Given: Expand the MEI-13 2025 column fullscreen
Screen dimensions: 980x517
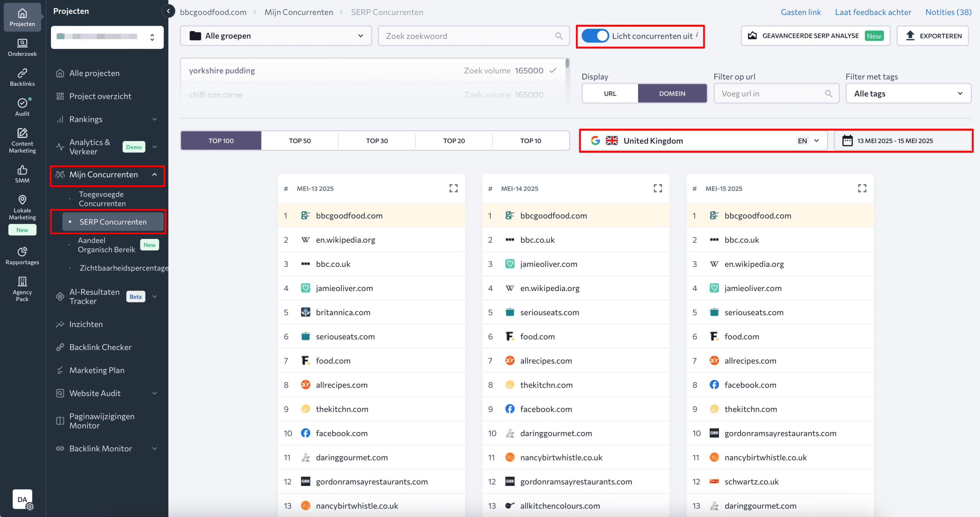Looking at the screenshot, I should click(453, 188).
